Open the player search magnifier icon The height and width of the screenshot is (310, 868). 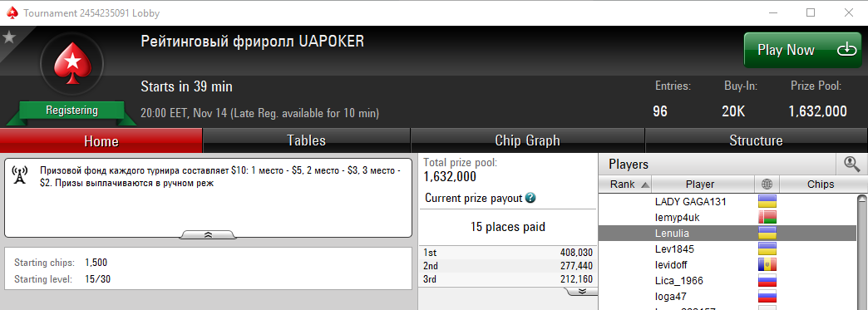click(851, 164)
